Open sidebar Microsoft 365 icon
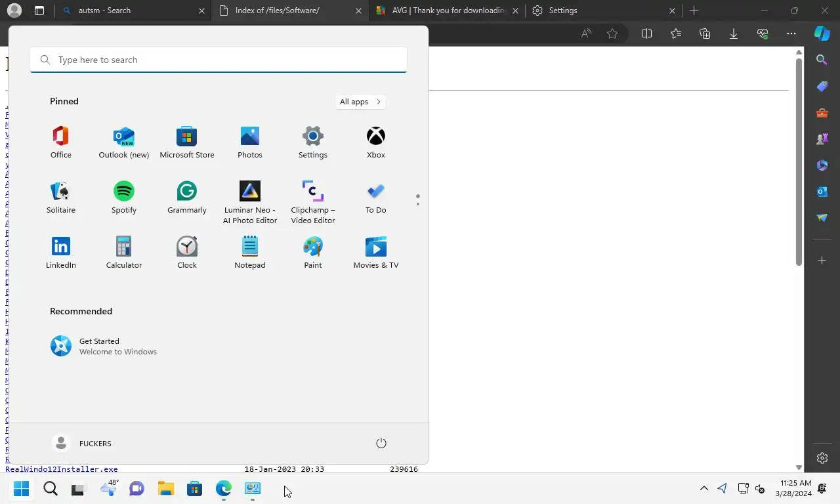Viewport: 840px width, 504px height. [x=822, y=165]
